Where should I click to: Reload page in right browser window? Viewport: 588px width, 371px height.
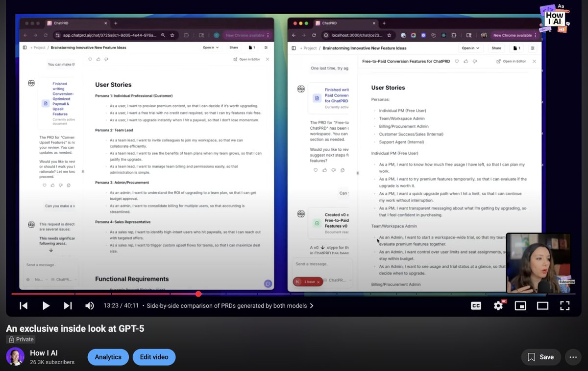pos(314,35)
